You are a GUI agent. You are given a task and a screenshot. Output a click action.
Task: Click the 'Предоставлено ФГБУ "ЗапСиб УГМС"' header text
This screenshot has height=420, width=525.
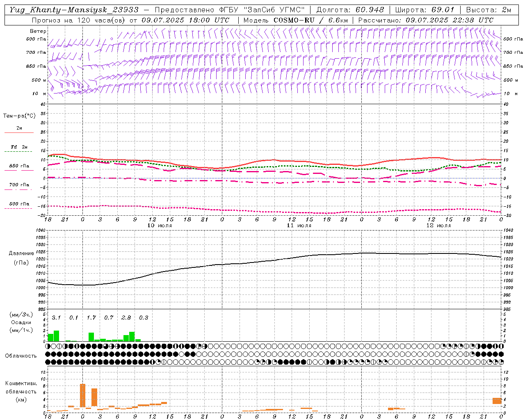(x=230, y=10)
